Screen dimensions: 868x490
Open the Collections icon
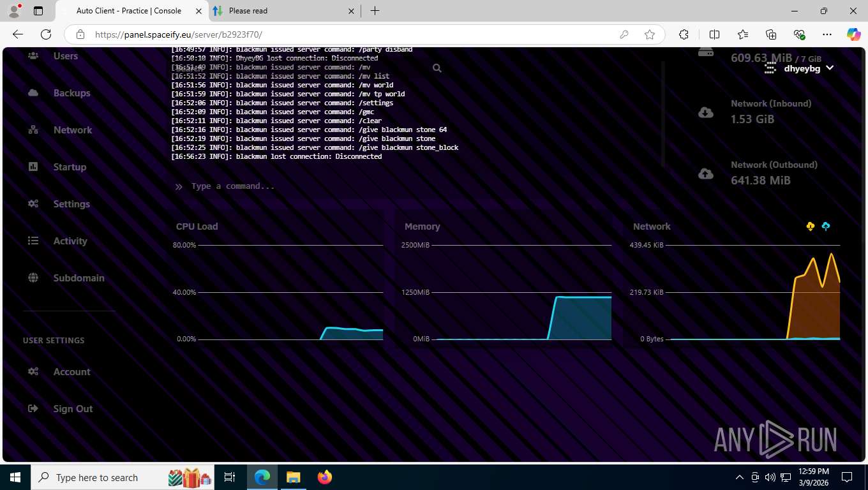point(771,34)
